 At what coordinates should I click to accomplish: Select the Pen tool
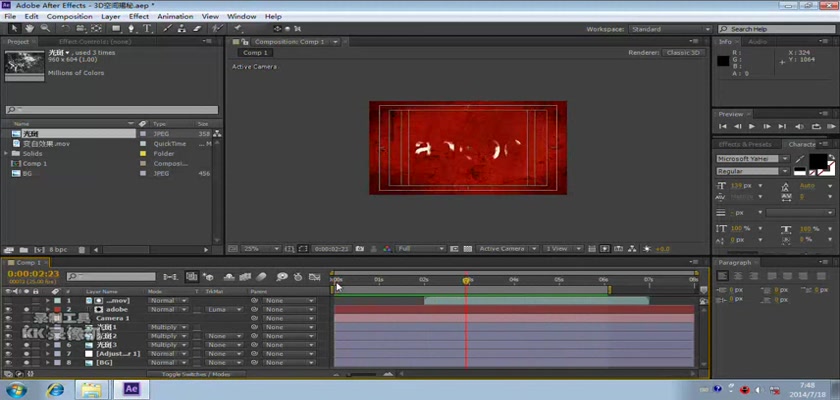pos(133,29)
